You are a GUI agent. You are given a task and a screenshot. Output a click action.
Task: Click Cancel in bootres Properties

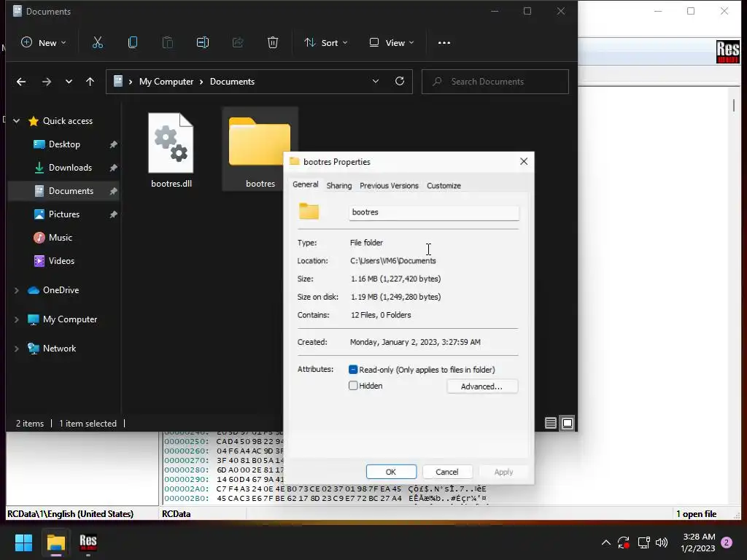click(447, 472)
